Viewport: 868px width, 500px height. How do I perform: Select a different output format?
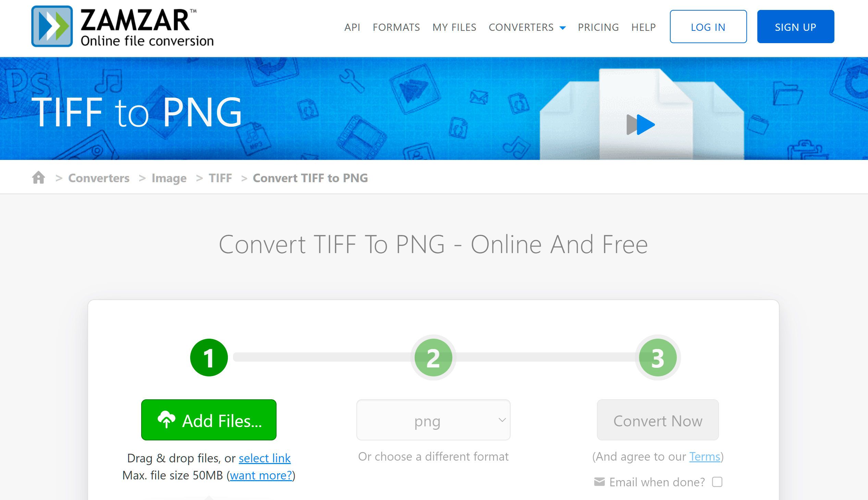(x=433, y=421)
